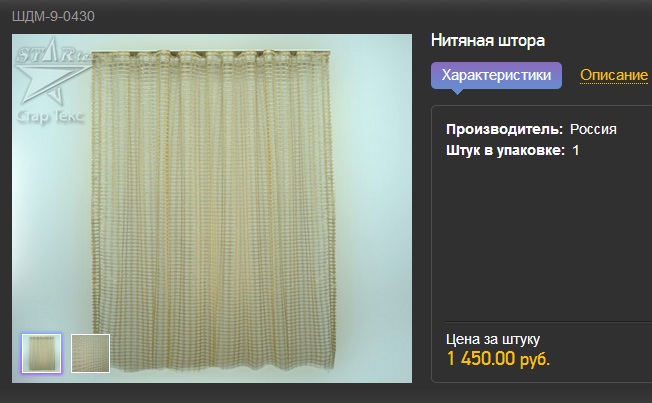Click the divider line above the price
The height and width of the screenshot is (403, 652).
click(x=549, y=321)
